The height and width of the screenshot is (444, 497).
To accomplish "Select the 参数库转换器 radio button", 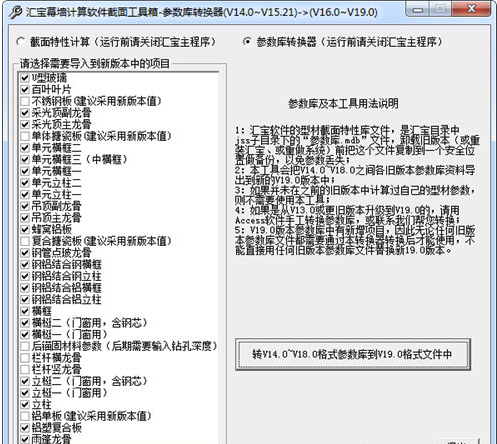I will [247, 42].
